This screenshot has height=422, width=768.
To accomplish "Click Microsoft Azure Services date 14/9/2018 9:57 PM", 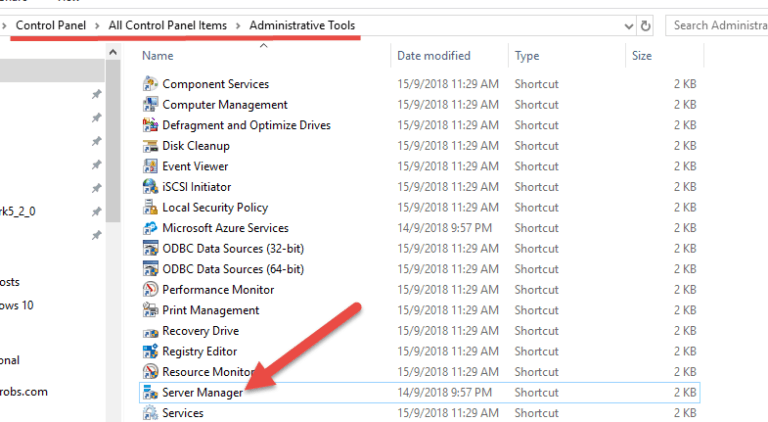I will coord(444,228).
